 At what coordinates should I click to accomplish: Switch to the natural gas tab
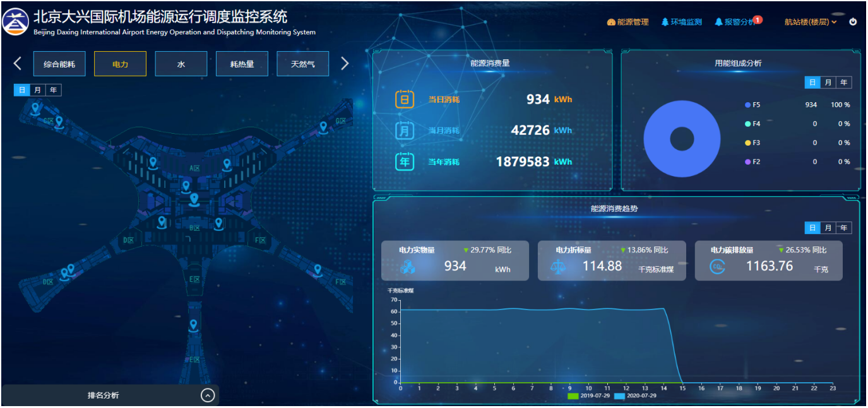[x=302, y=64]
